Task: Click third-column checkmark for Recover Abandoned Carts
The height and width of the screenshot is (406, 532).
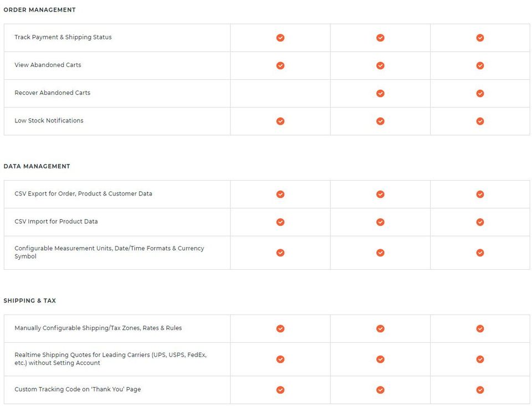Action: (x=480, y=93)
